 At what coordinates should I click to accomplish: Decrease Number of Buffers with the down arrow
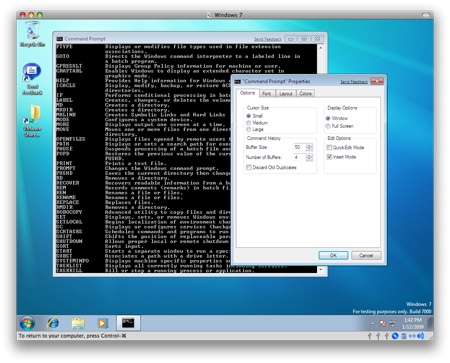[x=309, y=159]
